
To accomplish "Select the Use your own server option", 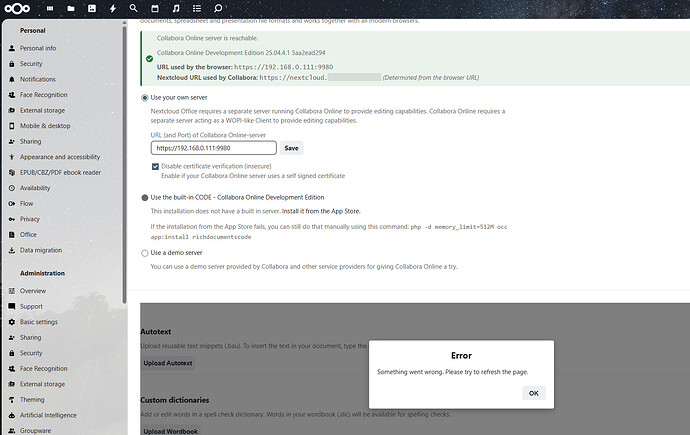I will pyautogui.click(x=145, y=98).
